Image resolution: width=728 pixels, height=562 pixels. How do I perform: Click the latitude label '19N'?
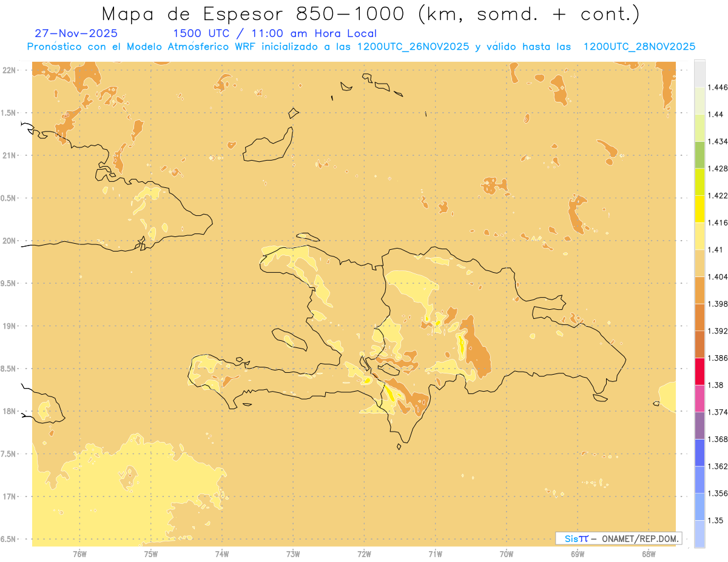(8, 326)
